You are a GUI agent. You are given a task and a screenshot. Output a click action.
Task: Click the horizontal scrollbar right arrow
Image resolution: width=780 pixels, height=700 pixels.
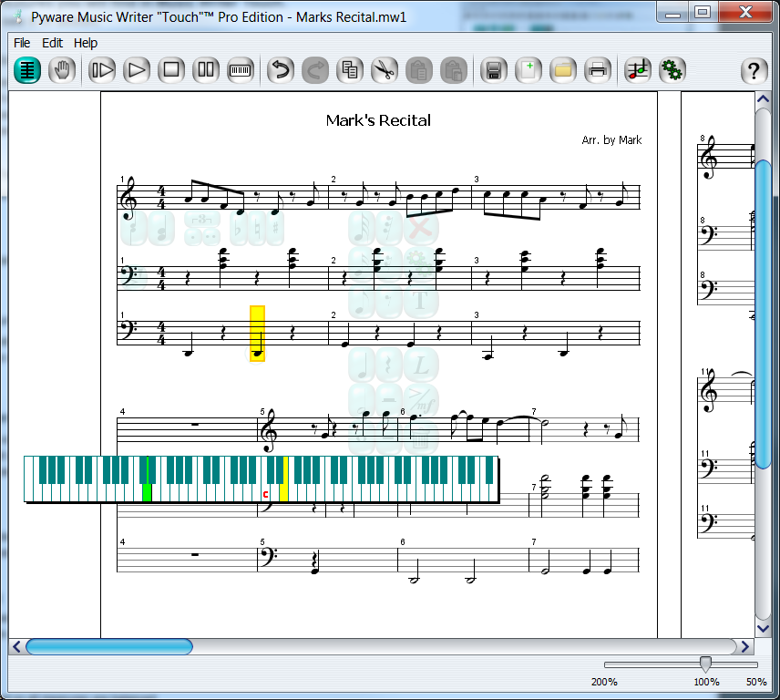[744, 647]
